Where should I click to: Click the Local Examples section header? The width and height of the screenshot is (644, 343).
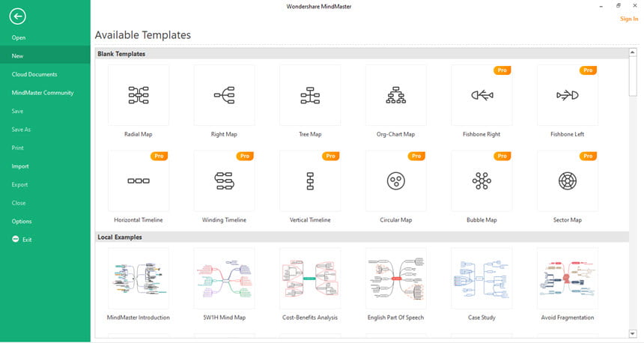(362, 237)
